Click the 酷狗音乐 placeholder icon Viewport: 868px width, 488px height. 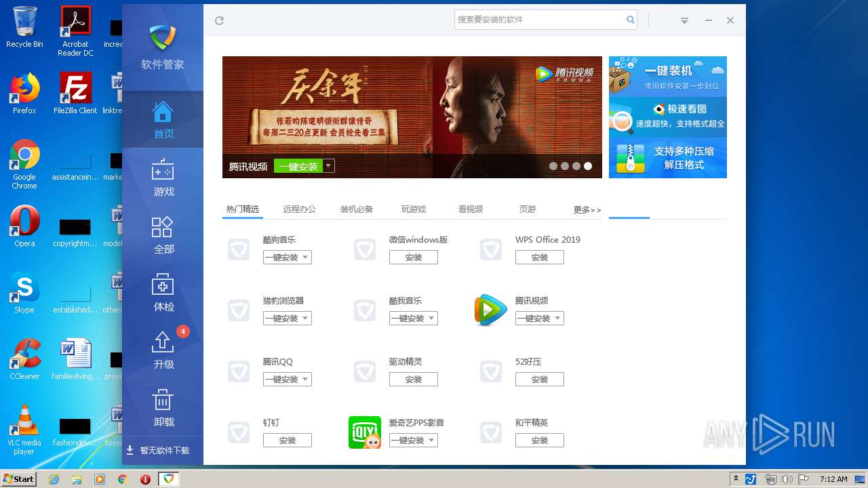point(239,249)
